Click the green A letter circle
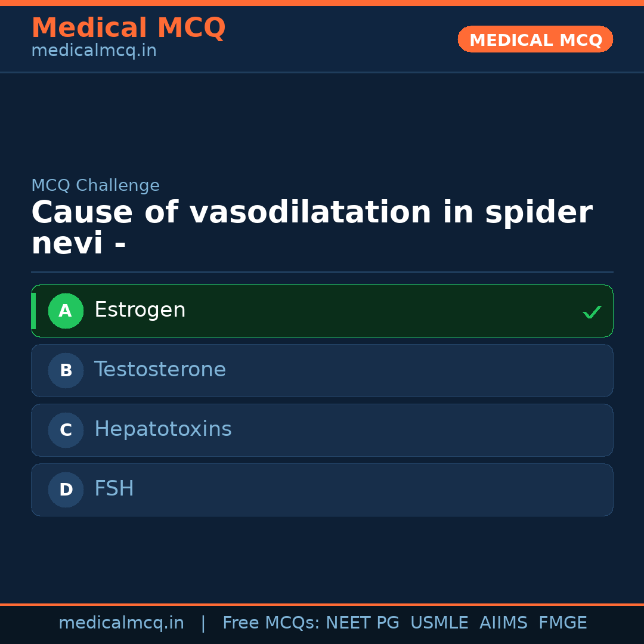 66,311
